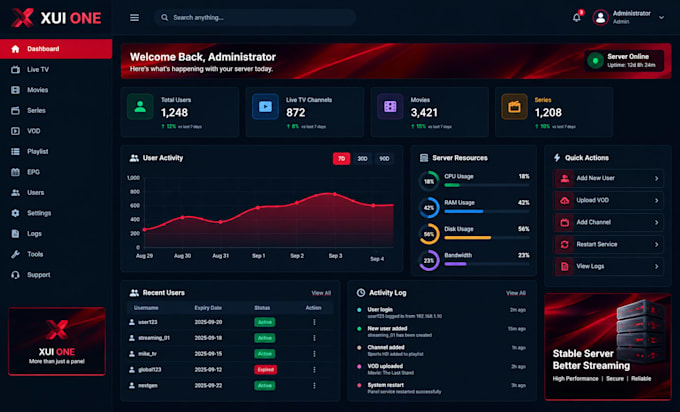This screenshot has width=680, height=412.
Task: Click the Add Channel TV icon
Action: coord(565,222)
